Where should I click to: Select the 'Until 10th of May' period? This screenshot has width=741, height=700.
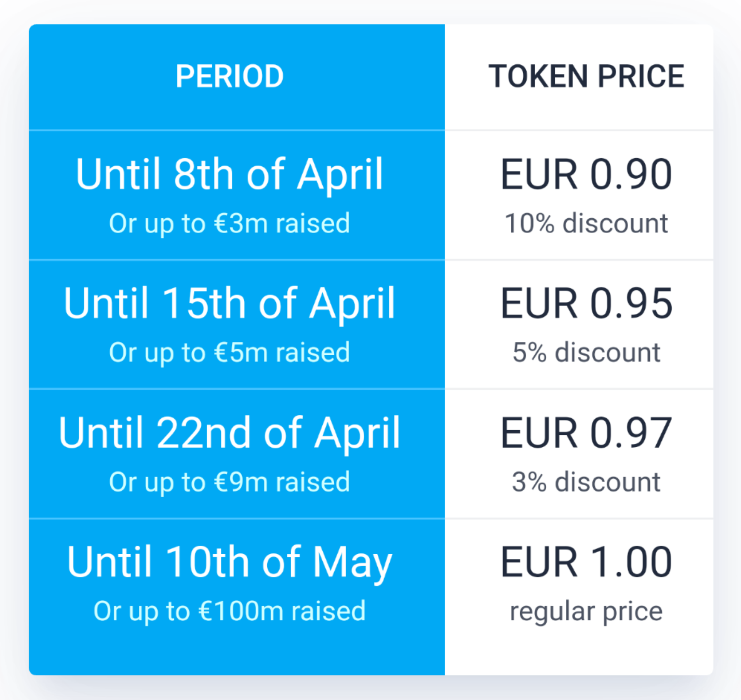[x=229, y=562]
